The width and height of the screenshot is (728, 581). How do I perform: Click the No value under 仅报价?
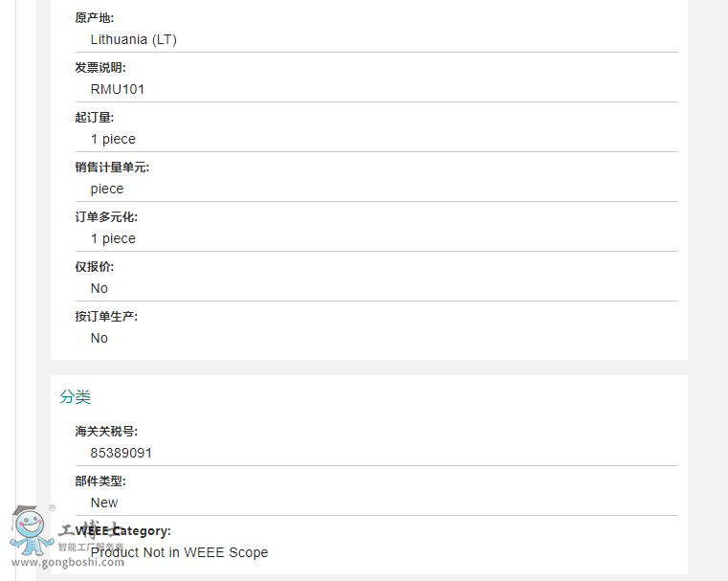(x=99, y=288)
